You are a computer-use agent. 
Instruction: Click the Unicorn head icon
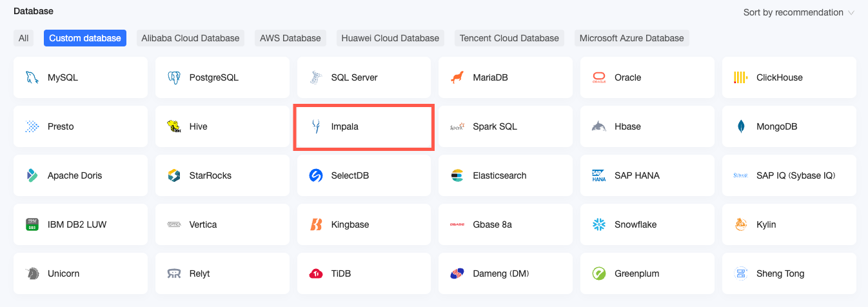coord(32,273)
